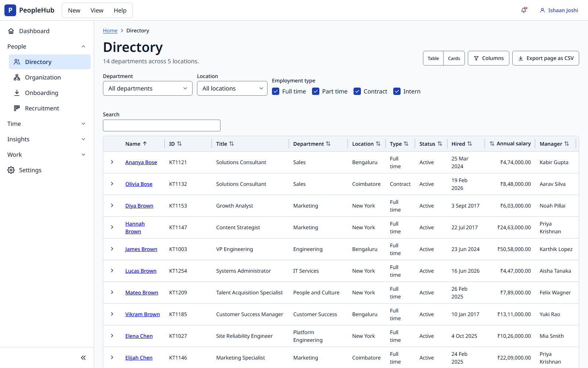Focus the Search input field

coord(162,125)
